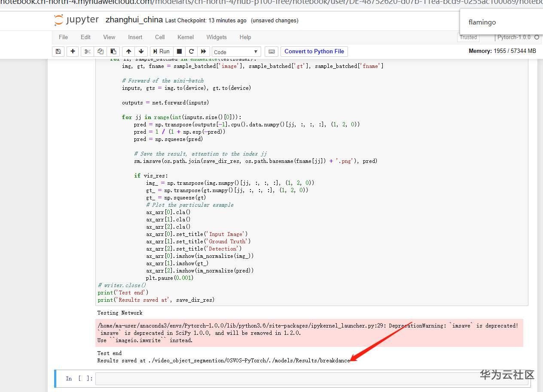
Task: Click 'pred = np.squeeze(pred)' line
Action: (x=168, y=139)
